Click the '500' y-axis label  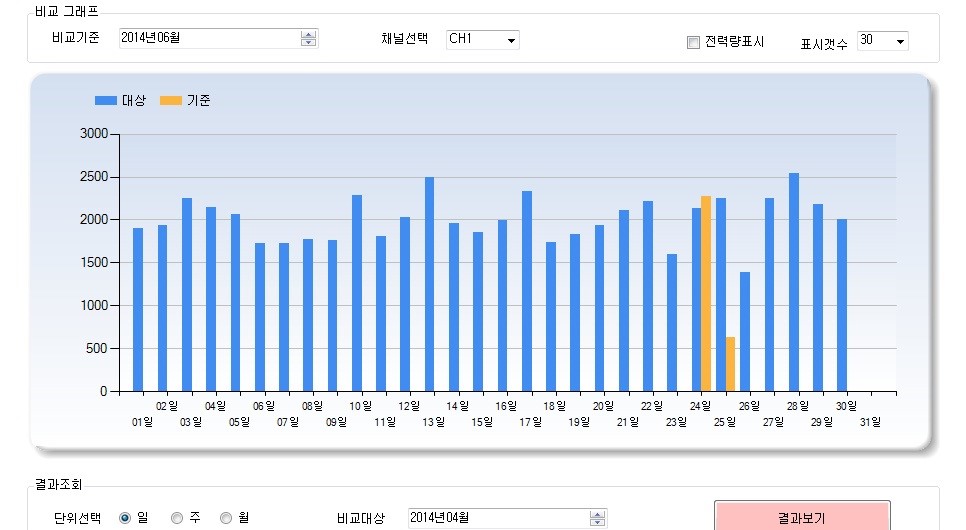pos(97,349)
